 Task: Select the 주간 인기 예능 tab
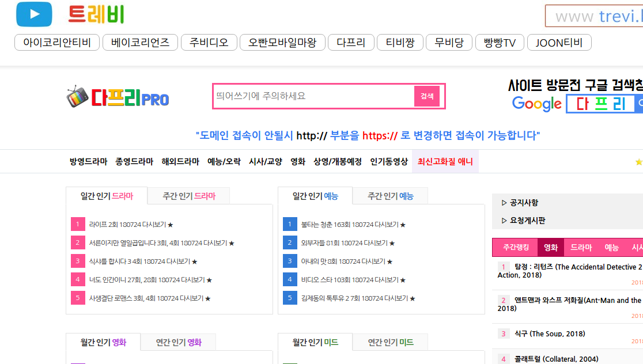pos(391,196)
